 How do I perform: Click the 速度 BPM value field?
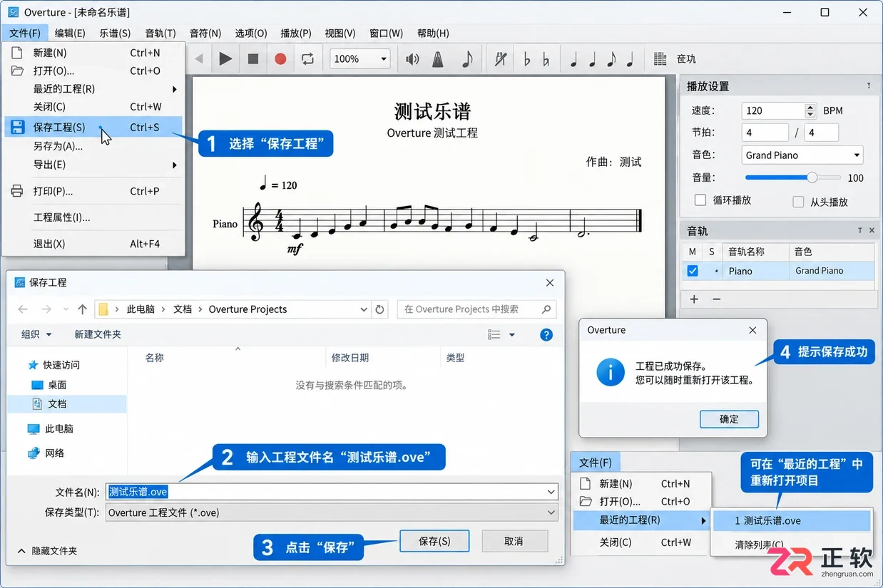[772, 110]
